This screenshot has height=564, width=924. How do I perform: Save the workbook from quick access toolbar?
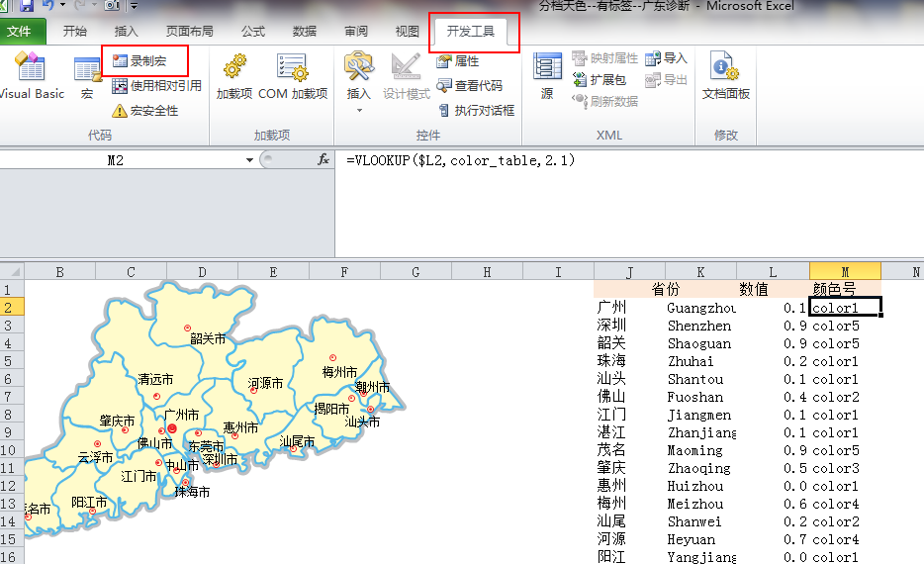point(27,6)
